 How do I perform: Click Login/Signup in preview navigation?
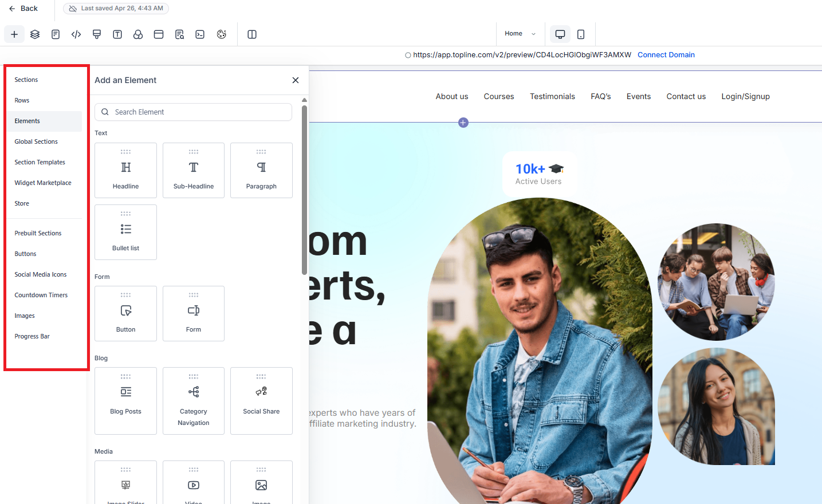coord(745,97)
